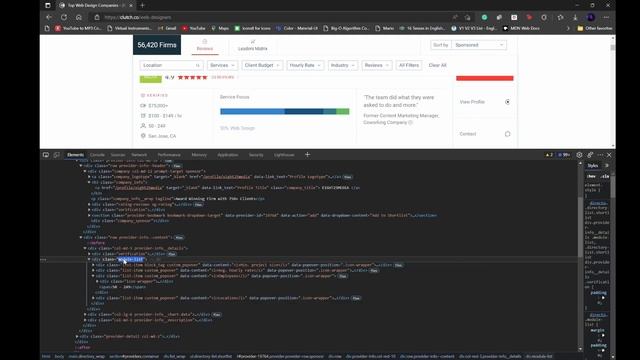Open the MDN Web Docs bookmark
Screen dimensions: 640x360
point(521,28)
